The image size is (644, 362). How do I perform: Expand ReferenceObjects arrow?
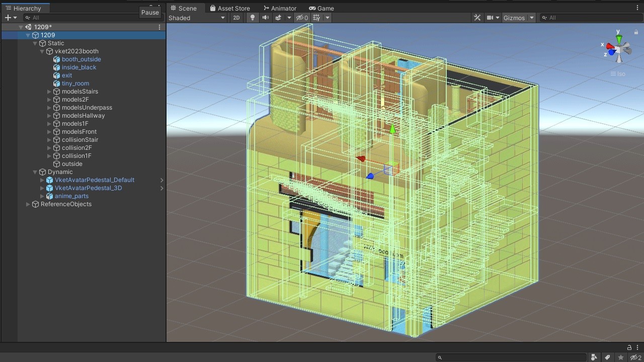(28, 204)
